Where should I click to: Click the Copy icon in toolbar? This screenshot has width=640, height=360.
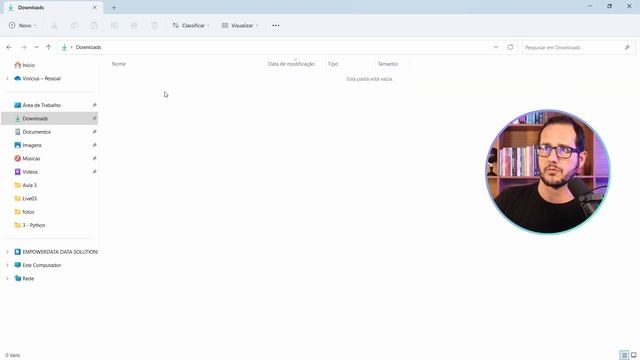[x=74, y=25]
